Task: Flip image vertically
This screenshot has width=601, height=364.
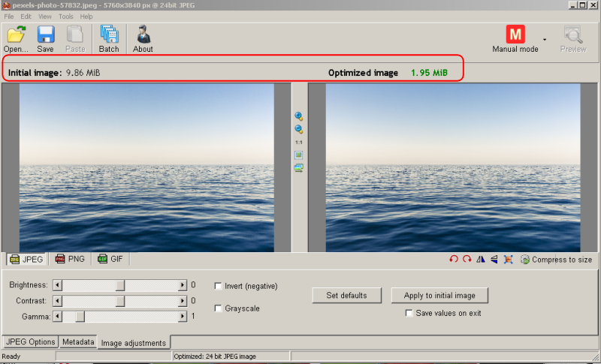Action: (494, 259)
